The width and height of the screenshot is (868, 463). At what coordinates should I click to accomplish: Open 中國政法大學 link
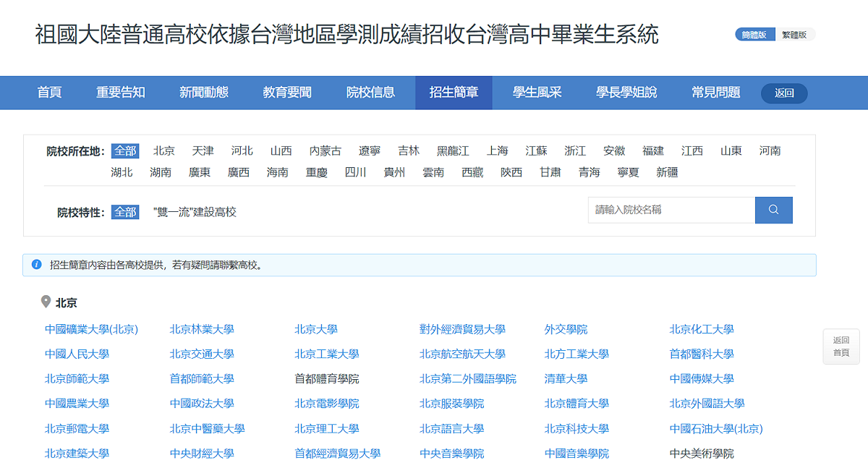[x=202, y=403]
